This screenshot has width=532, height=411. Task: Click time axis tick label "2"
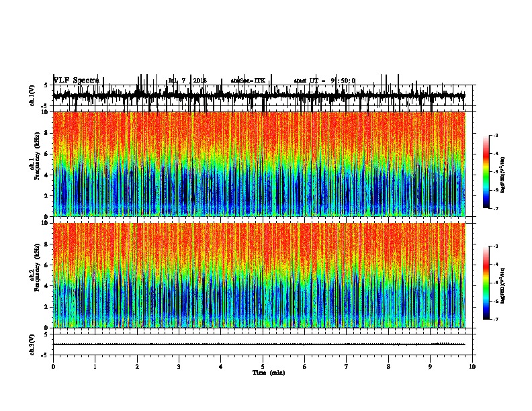tap(137, 367)
